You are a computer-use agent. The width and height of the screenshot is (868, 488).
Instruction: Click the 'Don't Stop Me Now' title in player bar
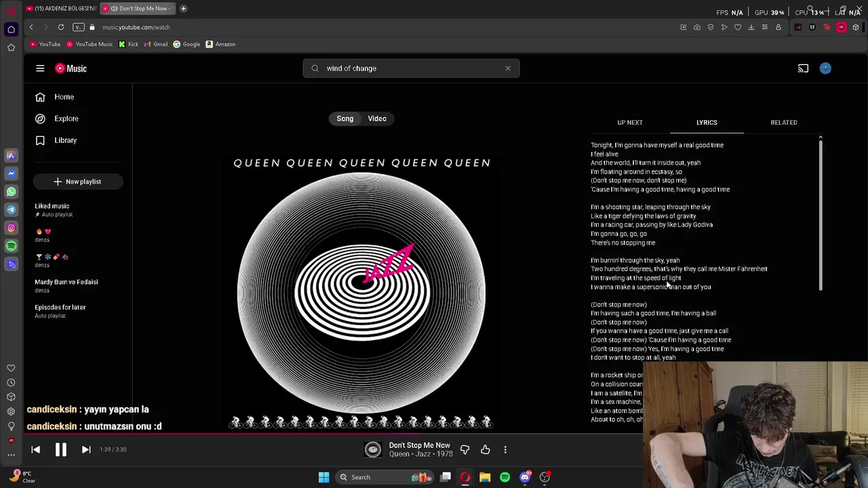click(x=419, y=445)
